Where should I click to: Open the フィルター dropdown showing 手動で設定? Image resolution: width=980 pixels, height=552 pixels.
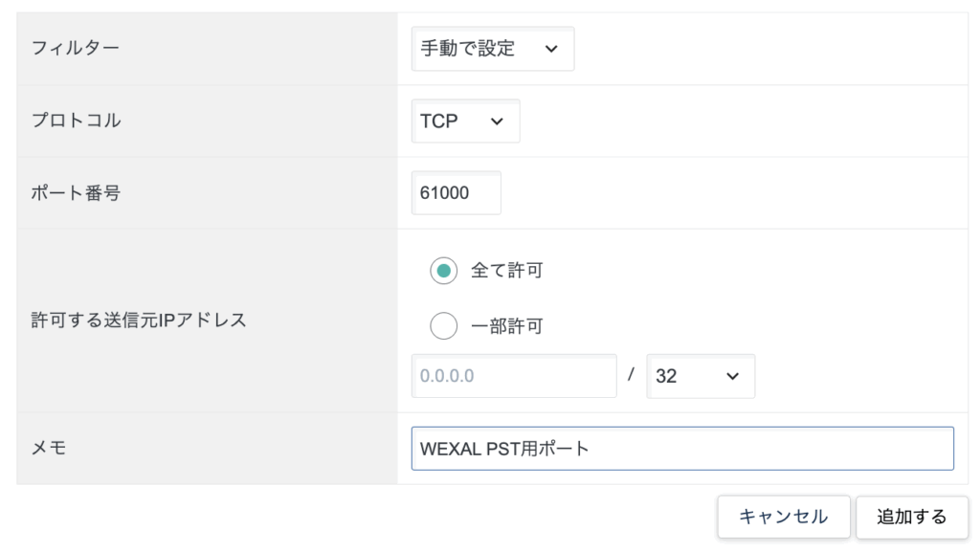click(493, 48)
